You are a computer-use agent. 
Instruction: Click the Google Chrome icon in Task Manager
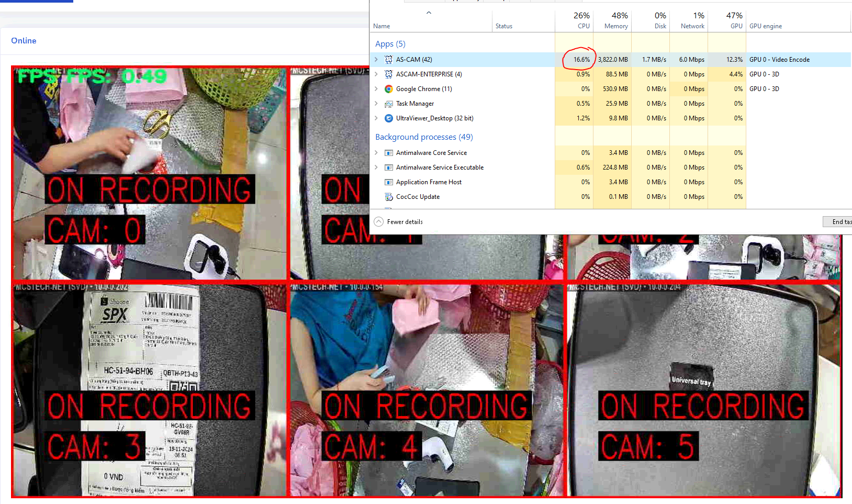389,89
